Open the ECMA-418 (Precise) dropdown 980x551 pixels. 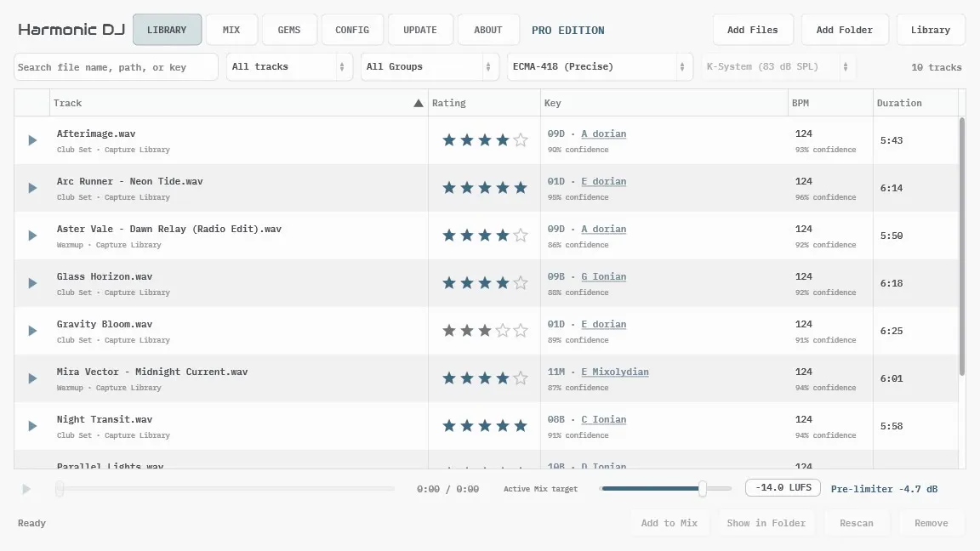click(x=600, y=67)
